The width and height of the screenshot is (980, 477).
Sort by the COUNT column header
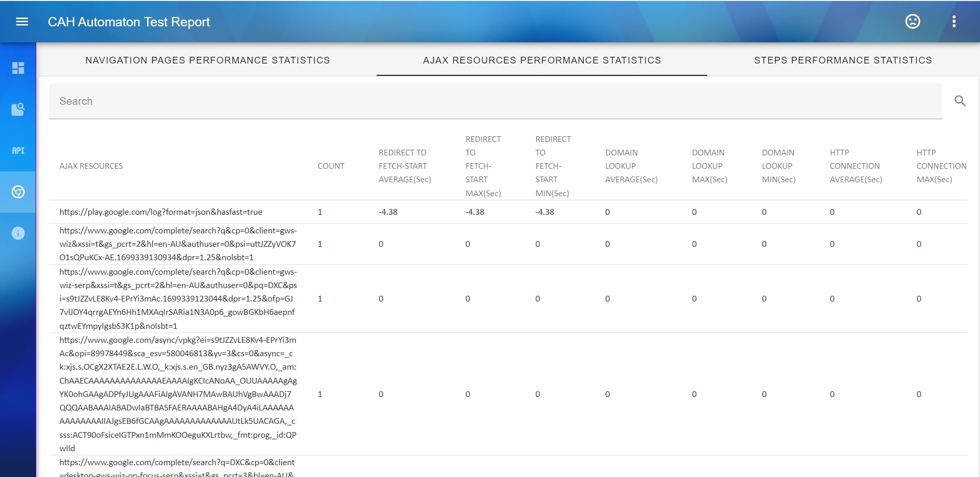click(331, 166)
